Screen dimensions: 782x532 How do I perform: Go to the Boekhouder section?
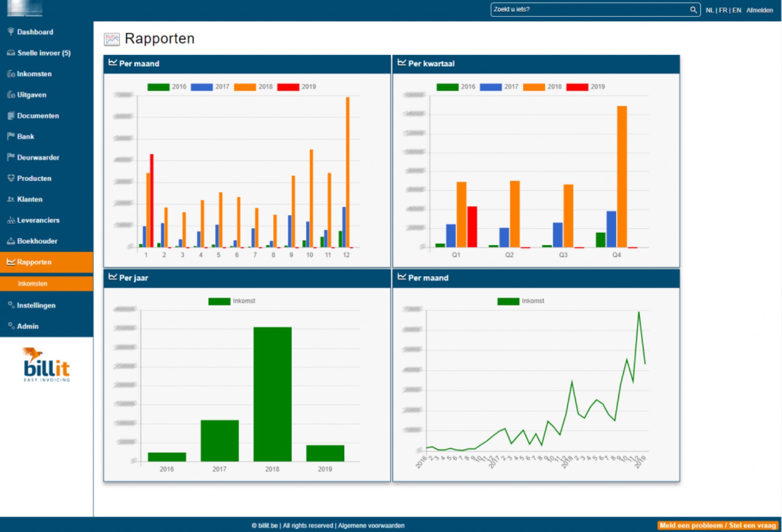tap(37, 241)
